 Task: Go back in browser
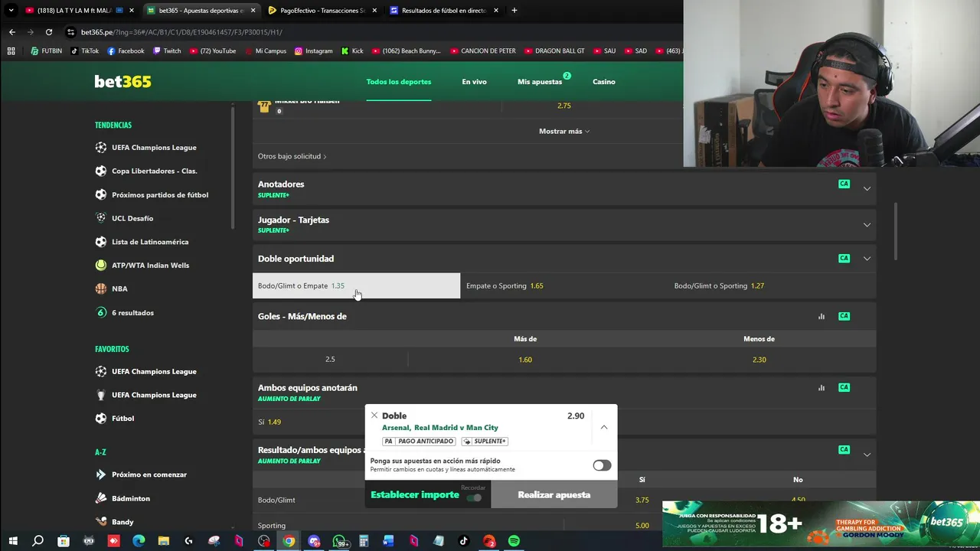(x=11, y=32)
